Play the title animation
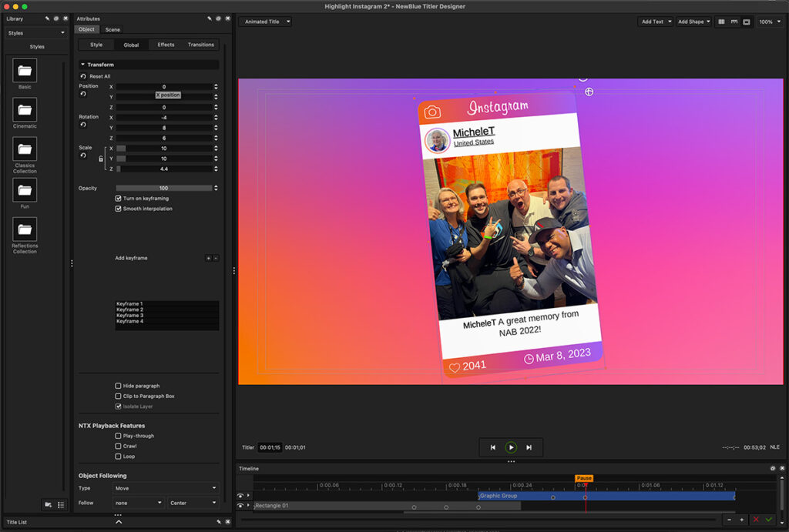This screenshot has width=789, height=532. click(x=512, y=447)
